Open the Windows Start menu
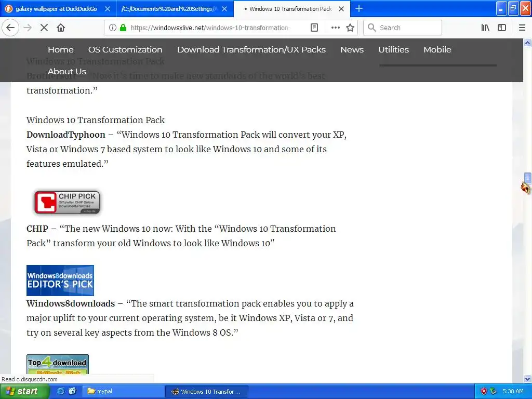 24,392
